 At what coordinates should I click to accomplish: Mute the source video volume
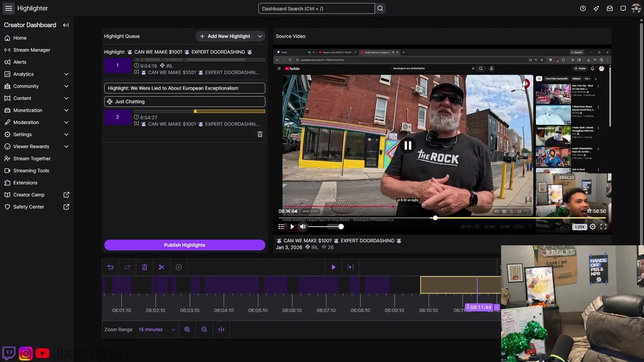303,227
